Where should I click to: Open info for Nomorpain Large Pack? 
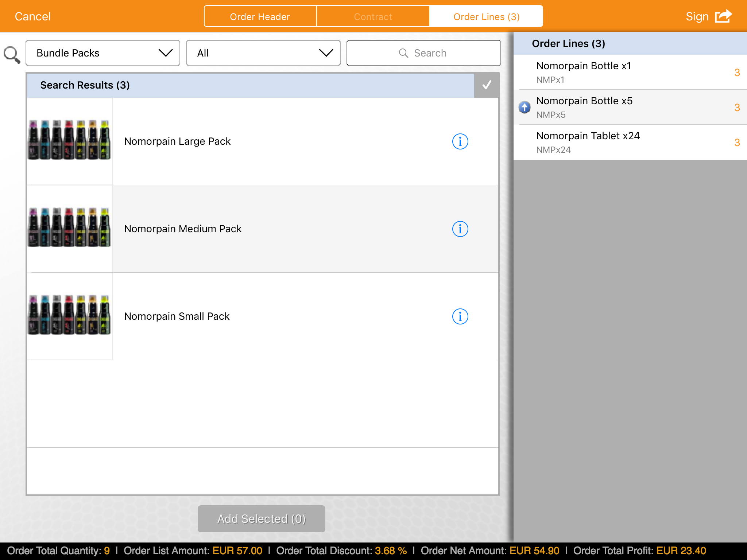[x=460, y=141]
